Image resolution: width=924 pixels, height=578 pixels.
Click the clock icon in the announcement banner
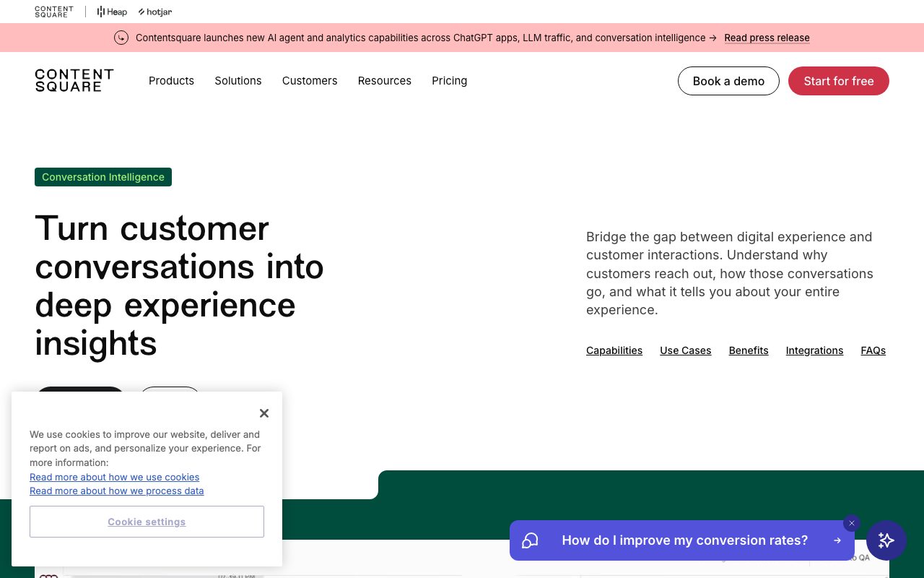[x=121, y=38]
